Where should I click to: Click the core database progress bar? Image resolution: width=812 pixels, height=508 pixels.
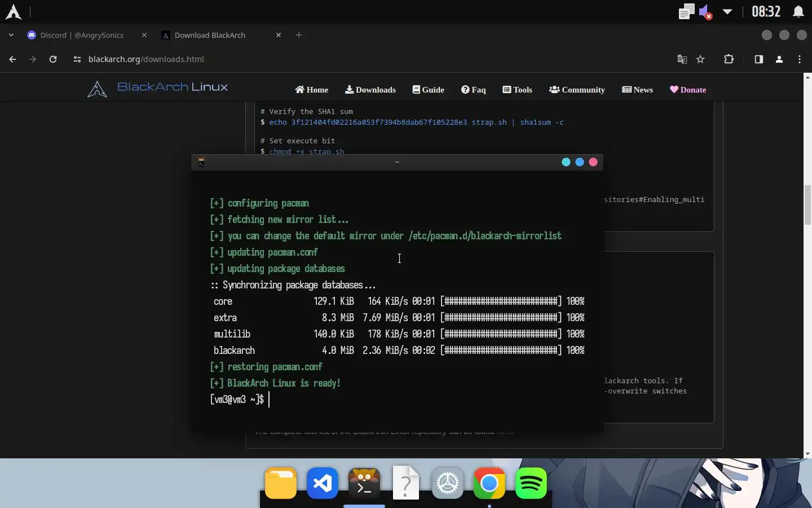pyautogui.click(x=501, y=301)
